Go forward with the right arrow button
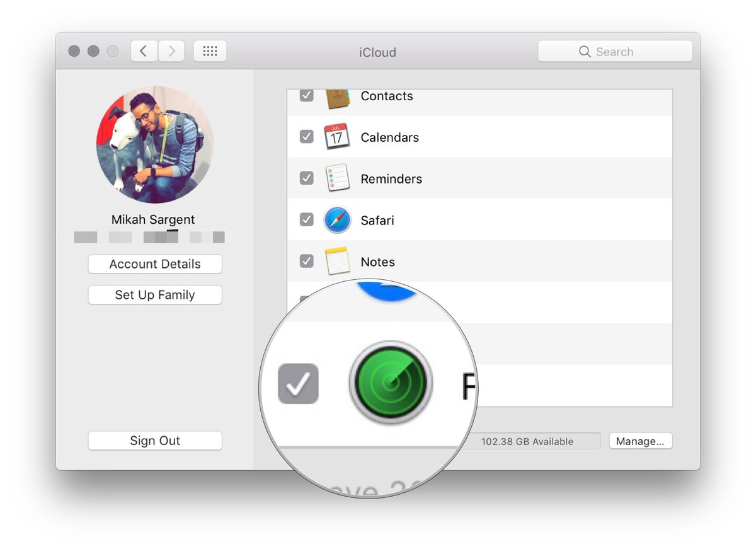Image resolution: width=756 pixels, height=549 pixels. tap(171, 51)
